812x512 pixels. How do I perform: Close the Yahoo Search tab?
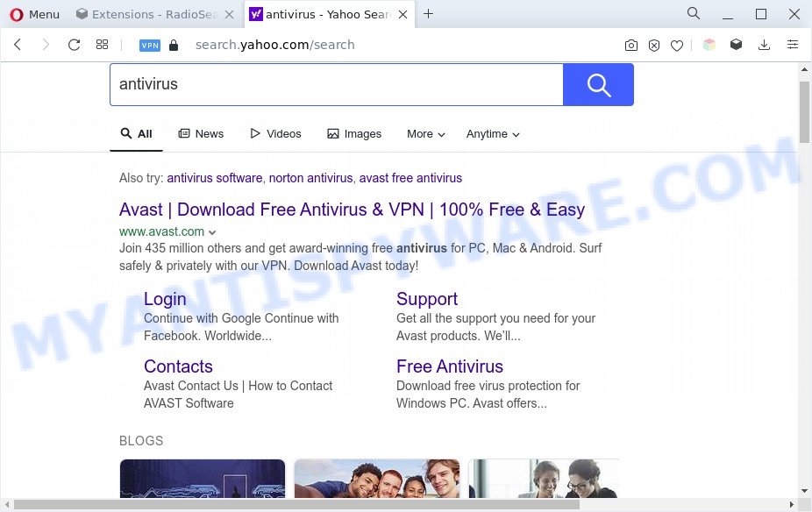(x=402, y=15)
